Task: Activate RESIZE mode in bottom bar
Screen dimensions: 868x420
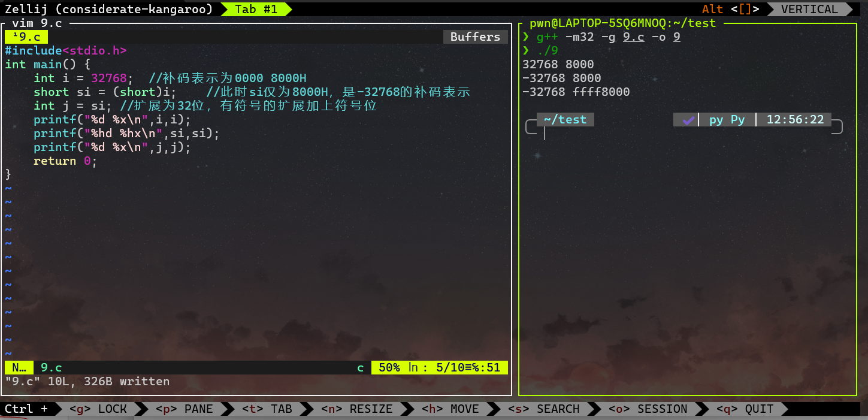Action: tap(357, 409)
